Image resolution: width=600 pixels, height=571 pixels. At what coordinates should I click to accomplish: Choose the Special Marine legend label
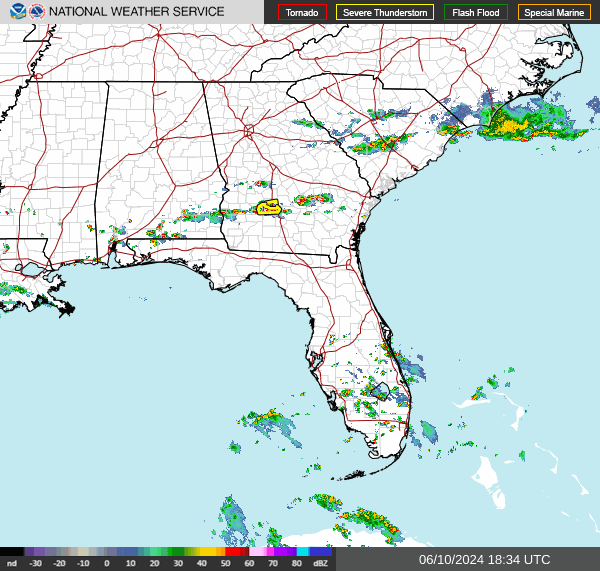554,12
